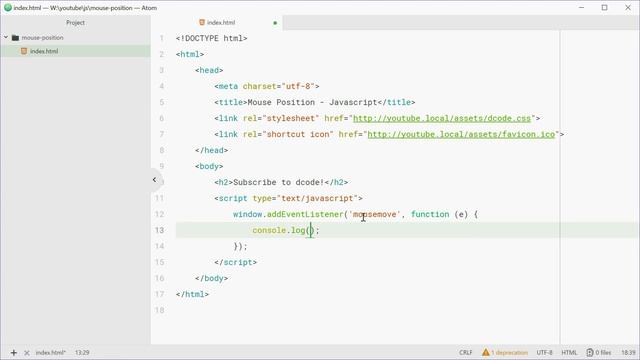Click 'Subscribe to dcode!' heading text
The width and height of the screenshot is (640, 360).
pos(278,182)
